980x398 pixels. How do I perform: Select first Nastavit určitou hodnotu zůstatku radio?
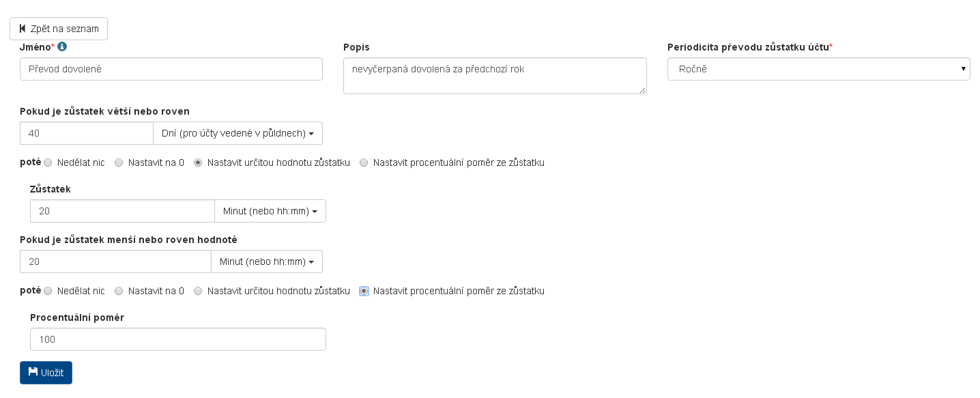coord(198,162)
